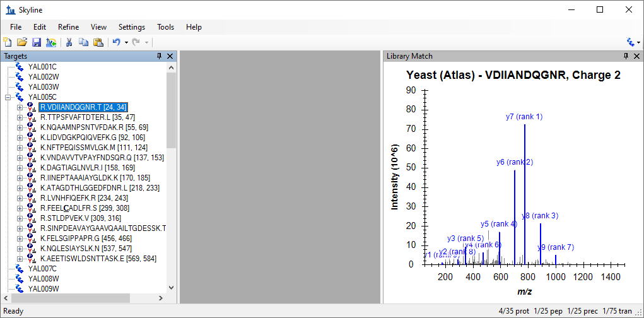The image size is (644, 318).
Task: Expand the K.NQAAMNPSNTVFDAK.R peptide node
Action: [x=20, y=127]
